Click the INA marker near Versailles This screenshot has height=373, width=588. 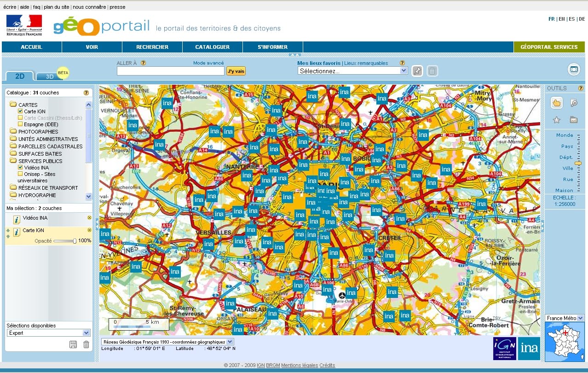209,244
